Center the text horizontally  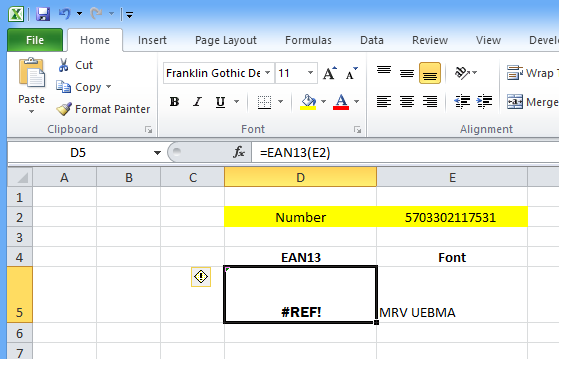click(407, 102)
